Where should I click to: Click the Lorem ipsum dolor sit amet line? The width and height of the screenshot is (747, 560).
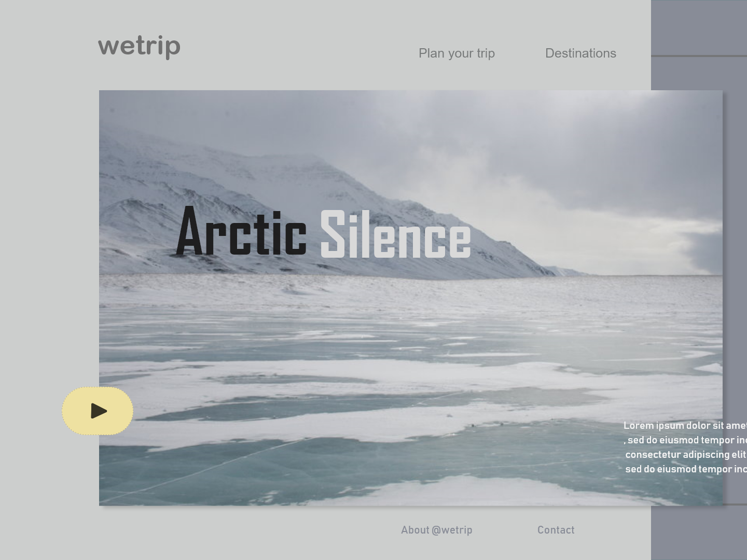[x=685, y=426]
